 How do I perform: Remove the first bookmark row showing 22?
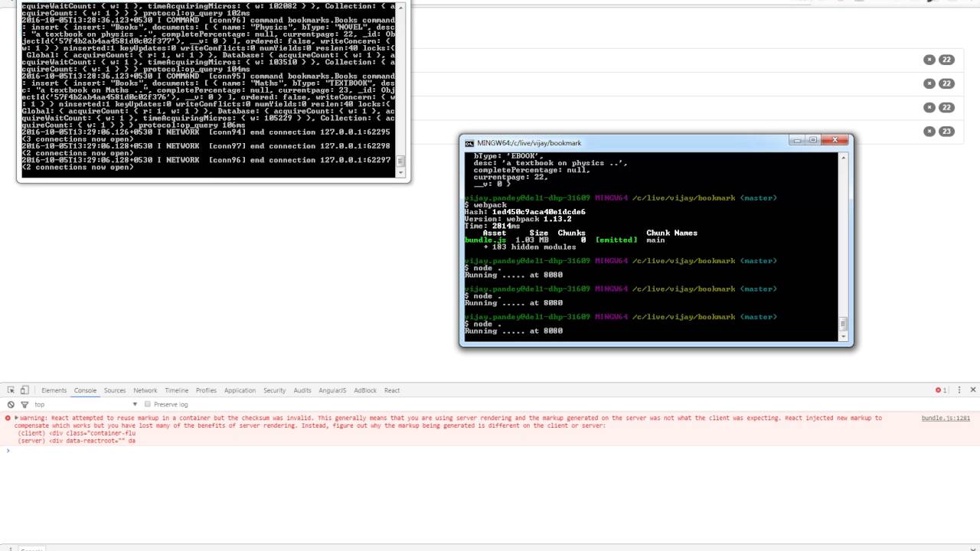click(x=929, y=60)
